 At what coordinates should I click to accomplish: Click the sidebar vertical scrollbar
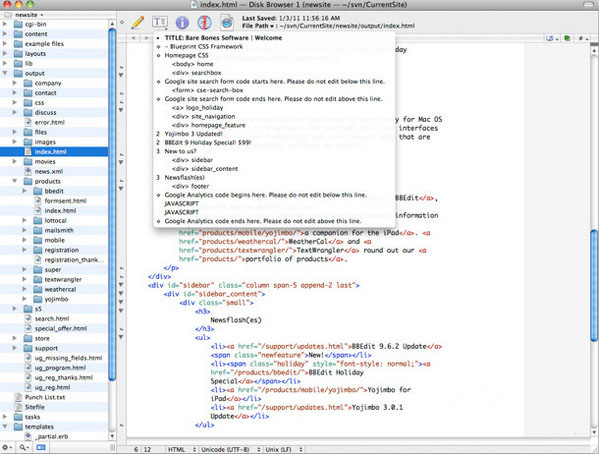112,229
